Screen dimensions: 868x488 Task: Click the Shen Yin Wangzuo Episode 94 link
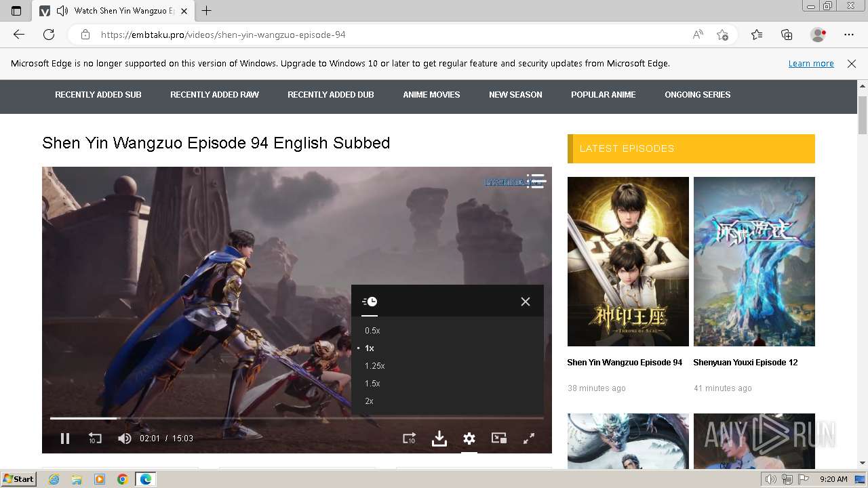[x=625, y=363]
